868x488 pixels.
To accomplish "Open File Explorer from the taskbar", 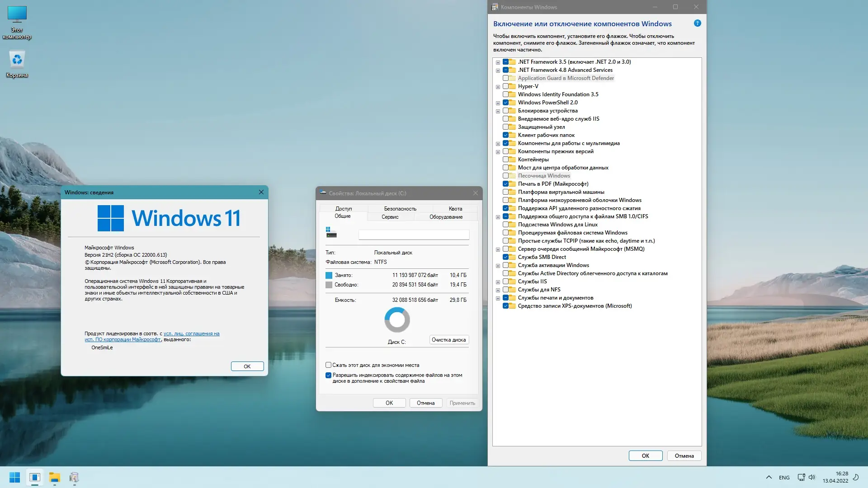I will [55, 477].
